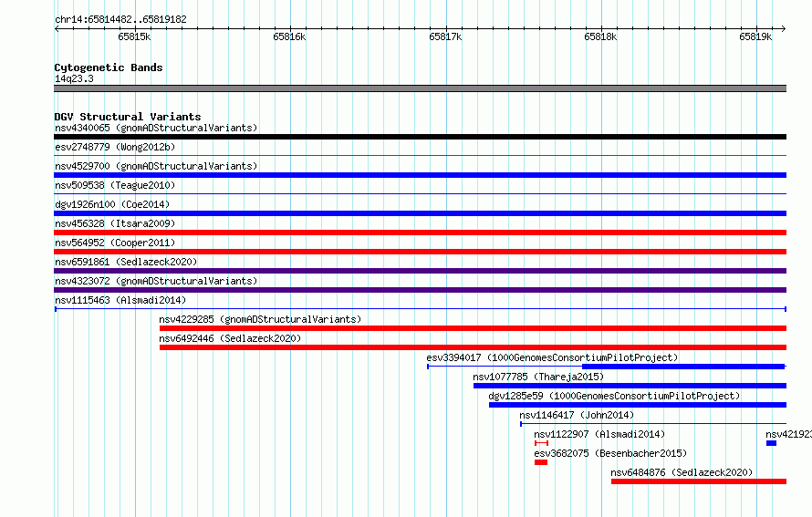Select the blue nsv4529700 variant bar
The width and height of the screenshot is (812, 517).
tap(420, 175)
